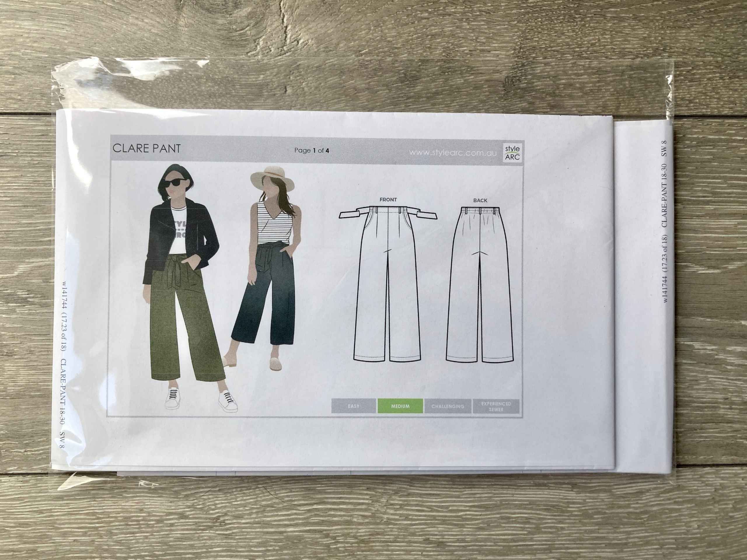This screenshot has width=747, height=560.
Task: Click the striped tank top illustration
Action: (x=273, y=225)
